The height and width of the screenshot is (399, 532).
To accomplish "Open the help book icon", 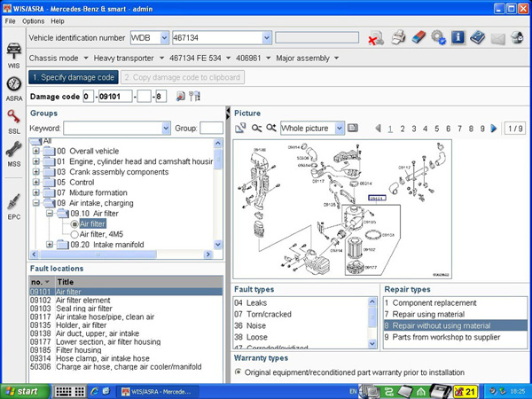I will pyautogui.click(x=478, y=37).
